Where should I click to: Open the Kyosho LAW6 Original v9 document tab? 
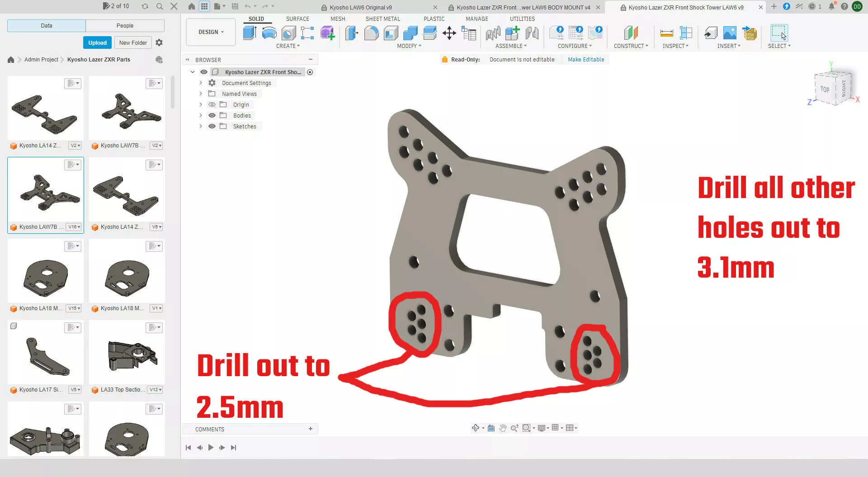click(360, 7)
